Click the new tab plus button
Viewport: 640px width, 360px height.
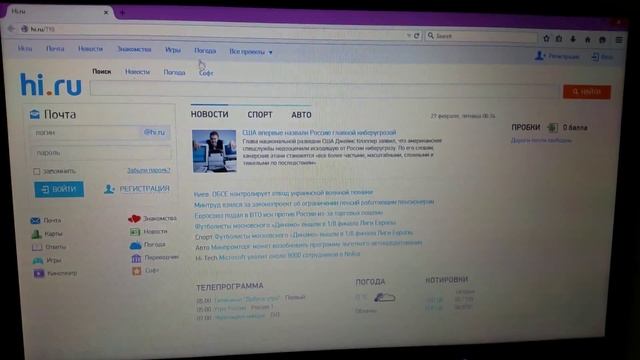[122, 13]
